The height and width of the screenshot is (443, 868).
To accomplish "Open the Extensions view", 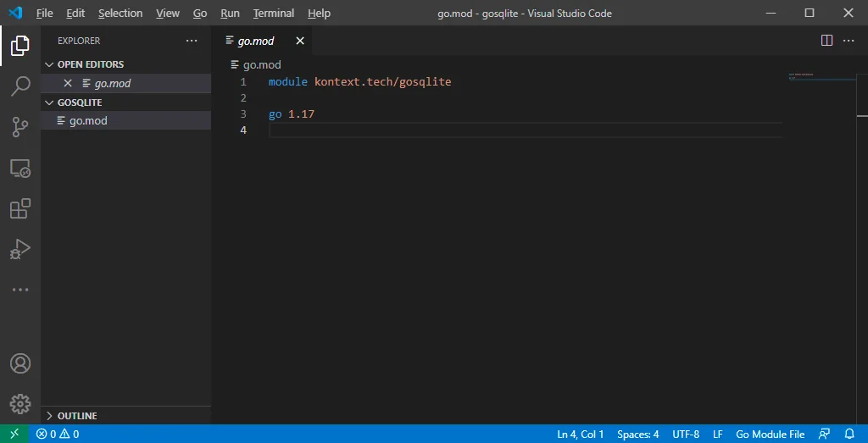I will tap(20, 208).
